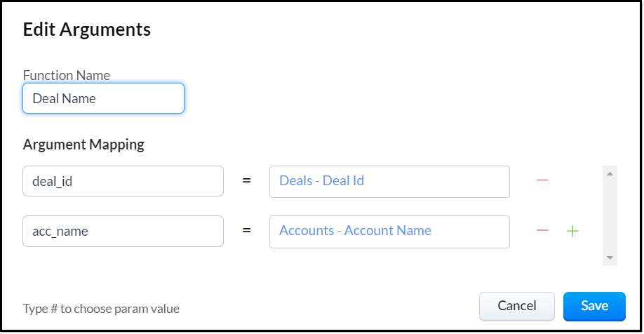Click the 'Type # to choose param value' hint
This screenshot has width=644, height=334.
pos(101,309)
